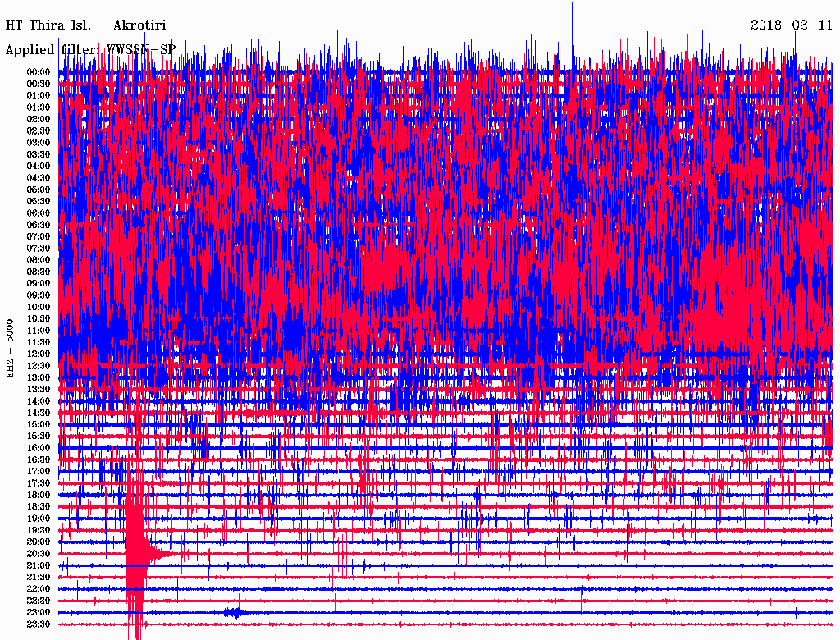Click the station title HT Thira Isl. - Akrotiri
The width and height of the screenshot is (840, 640).
pos(86,25)
